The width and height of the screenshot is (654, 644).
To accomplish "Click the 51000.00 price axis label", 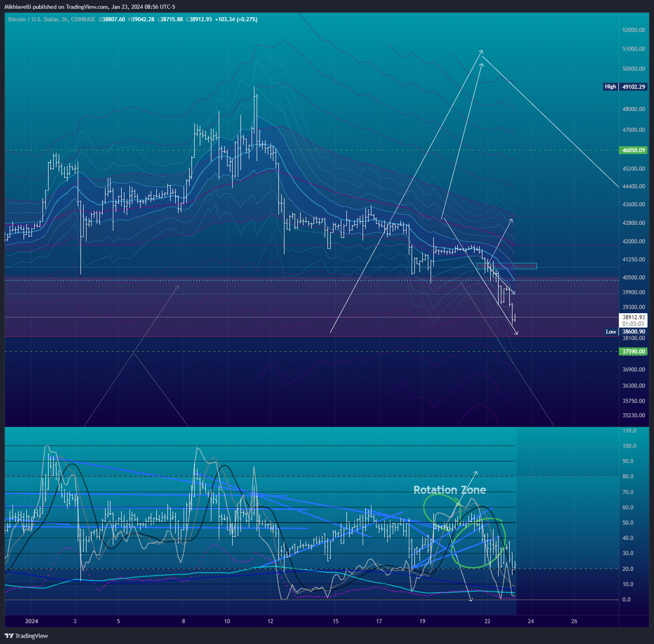I will pos(634,49).
